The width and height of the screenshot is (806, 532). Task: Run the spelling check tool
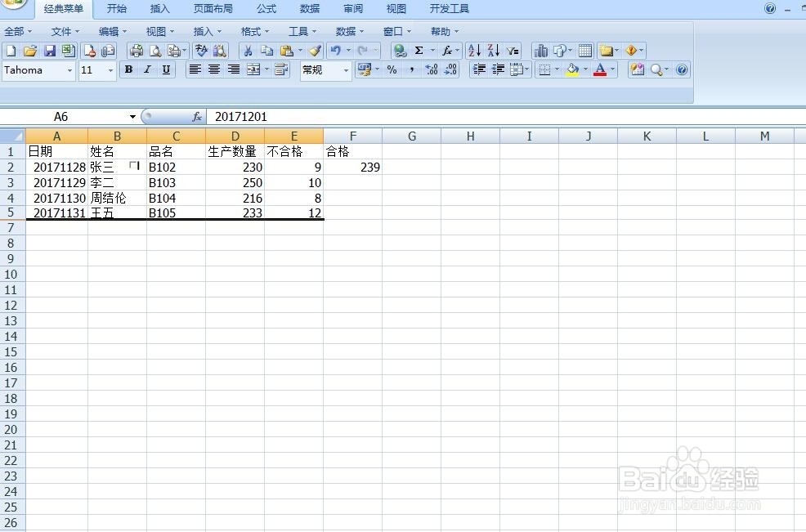pyautogui.click(x=201, y=51)
